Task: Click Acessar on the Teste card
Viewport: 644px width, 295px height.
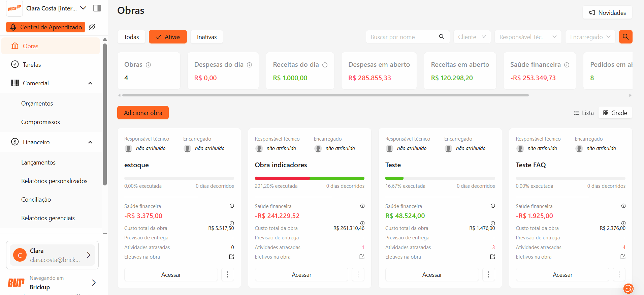Action: 432,275
